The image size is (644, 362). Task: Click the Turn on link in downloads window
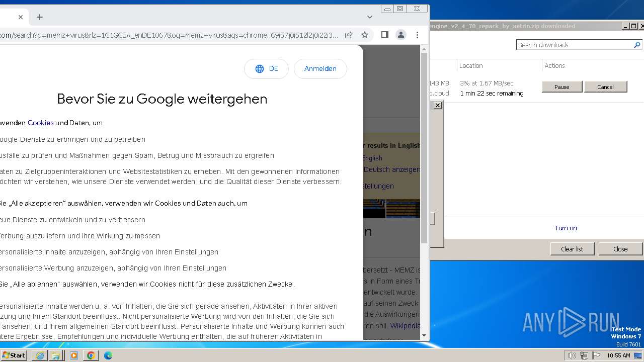coord(566,228)
